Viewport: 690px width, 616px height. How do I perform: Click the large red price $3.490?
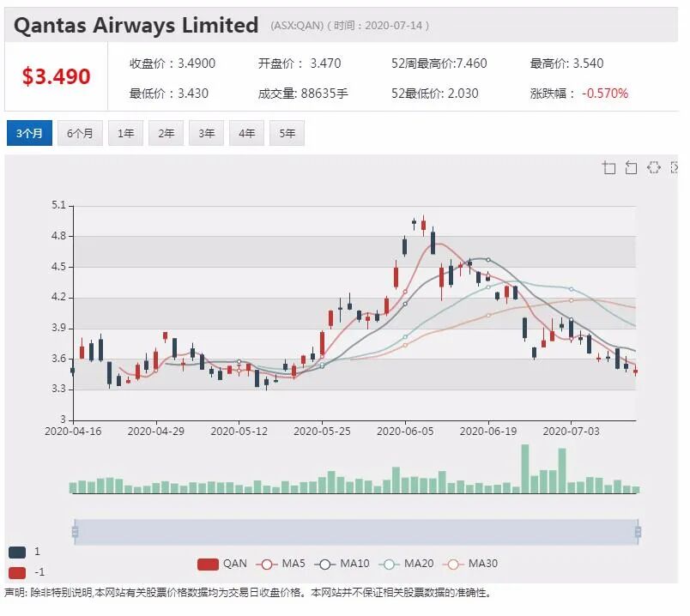[57, 76]
